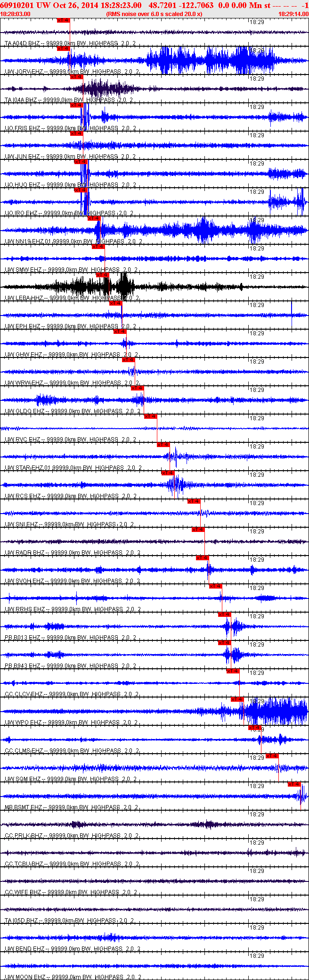309x980 pixels.
Task: Click the red pick flag above the UW NN19 trace
Action: coord(94,218)
